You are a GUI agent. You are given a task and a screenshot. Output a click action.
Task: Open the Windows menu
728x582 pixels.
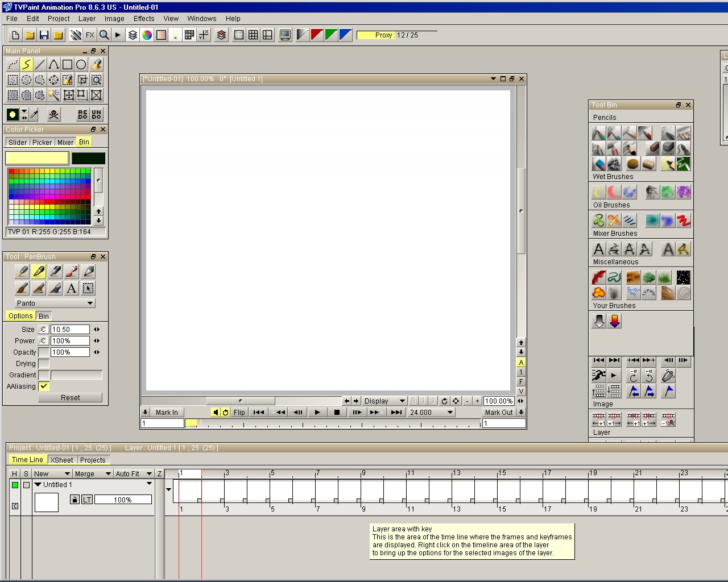(x=202, y=19)
